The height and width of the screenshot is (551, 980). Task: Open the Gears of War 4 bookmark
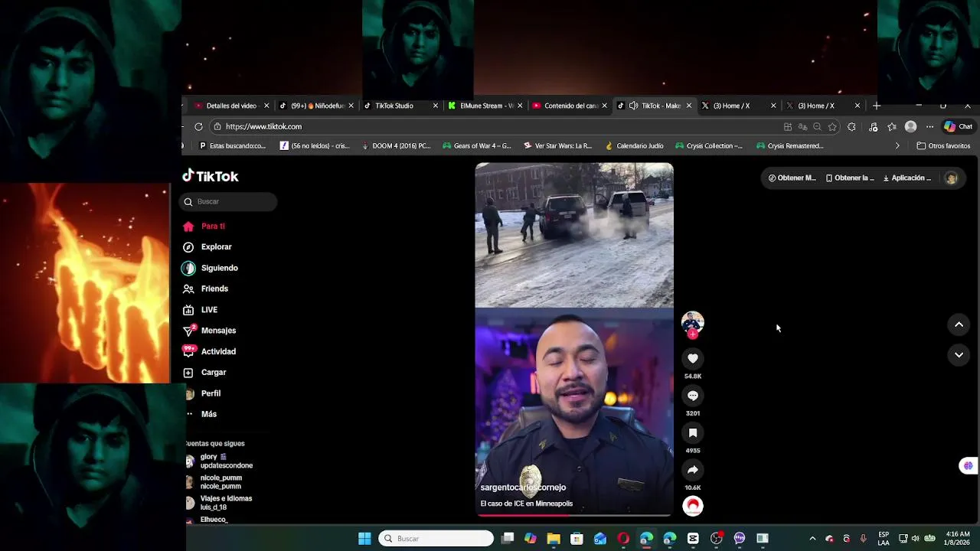[476, 146]
